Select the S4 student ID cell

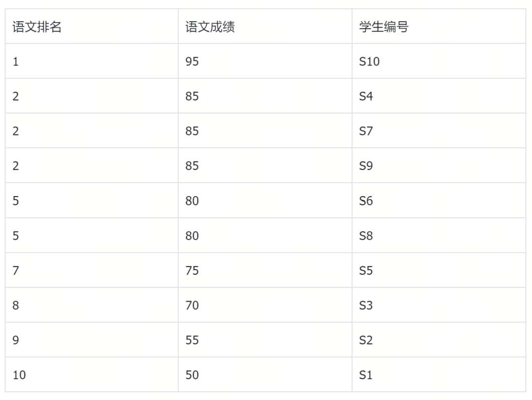[x=366, y=96]
